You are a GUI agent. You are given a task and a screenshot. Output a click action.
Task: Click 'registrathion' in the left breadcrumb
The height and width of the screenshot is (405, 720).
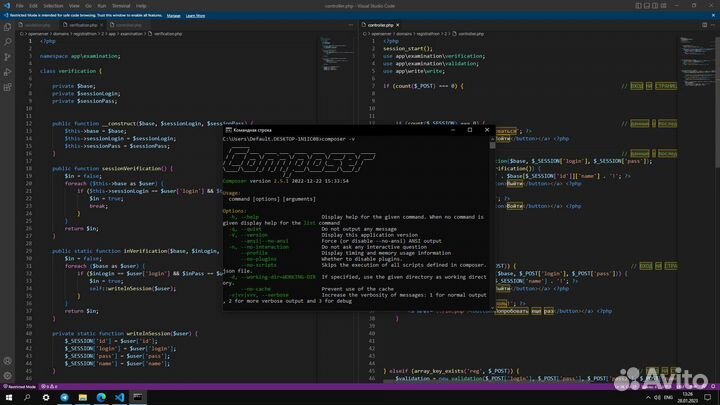[x=84, y=34]
